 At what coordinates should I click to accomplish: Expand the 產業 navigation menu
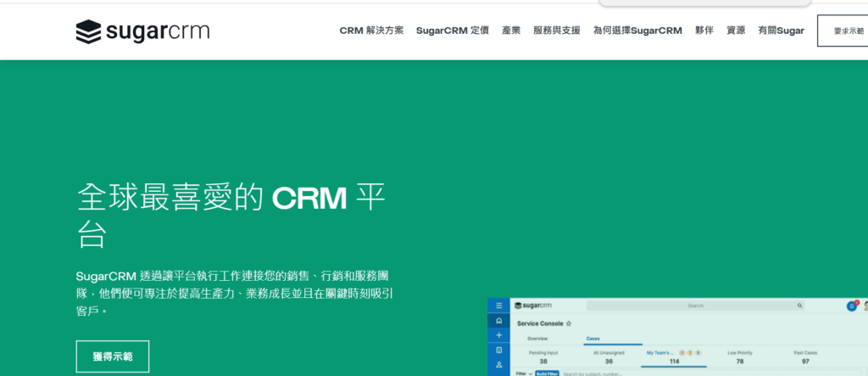[510, 31]
